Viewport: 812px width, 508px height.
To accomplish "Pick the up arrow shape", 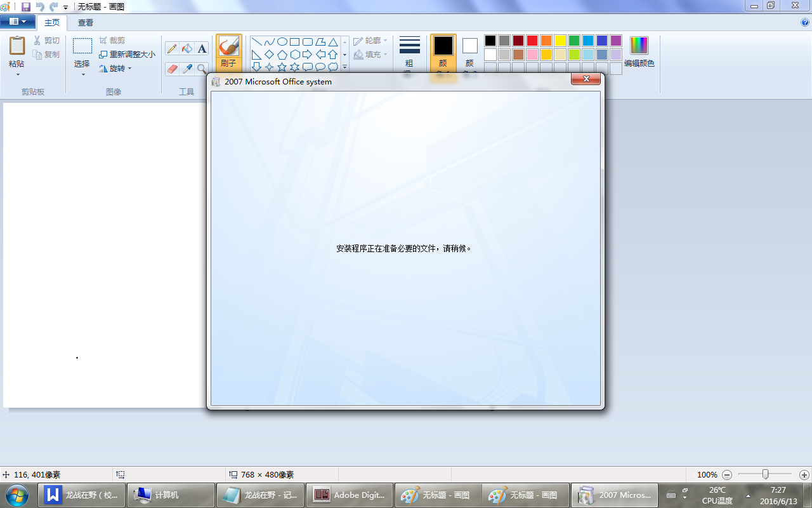I will pos(333,55).
